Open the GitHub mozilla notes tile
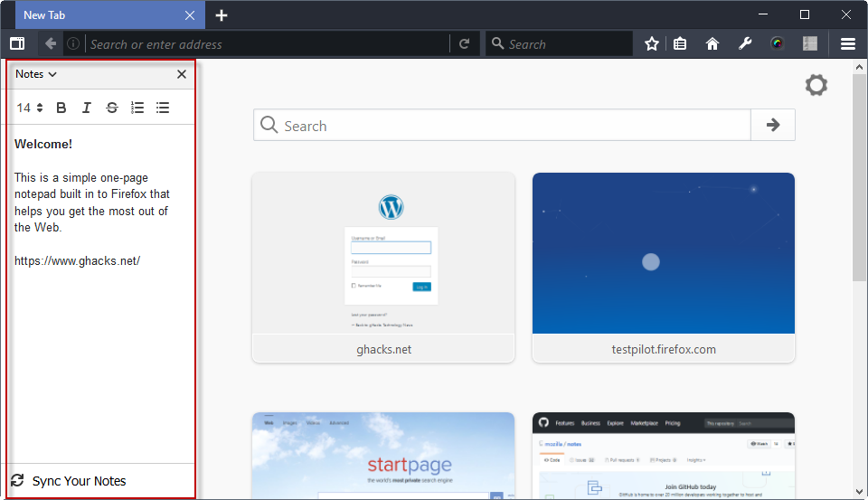This screenshot has height=500, width=868. pyautogui.click(x=663, y=456)
